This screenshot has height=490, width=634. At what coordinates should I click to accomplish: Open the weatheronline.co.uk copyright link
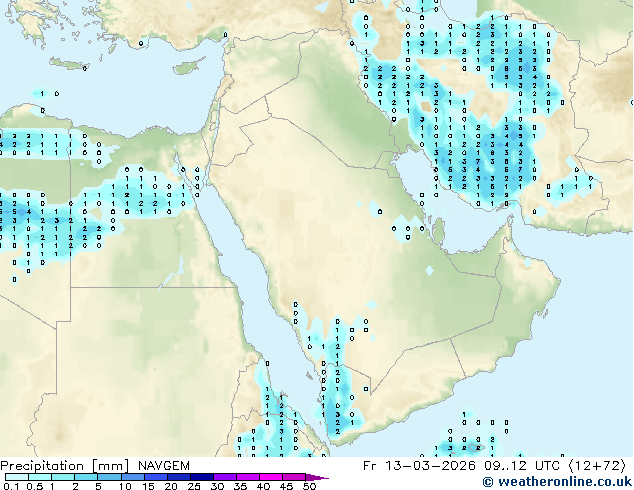pyautogui.click(x=557, y=482)
